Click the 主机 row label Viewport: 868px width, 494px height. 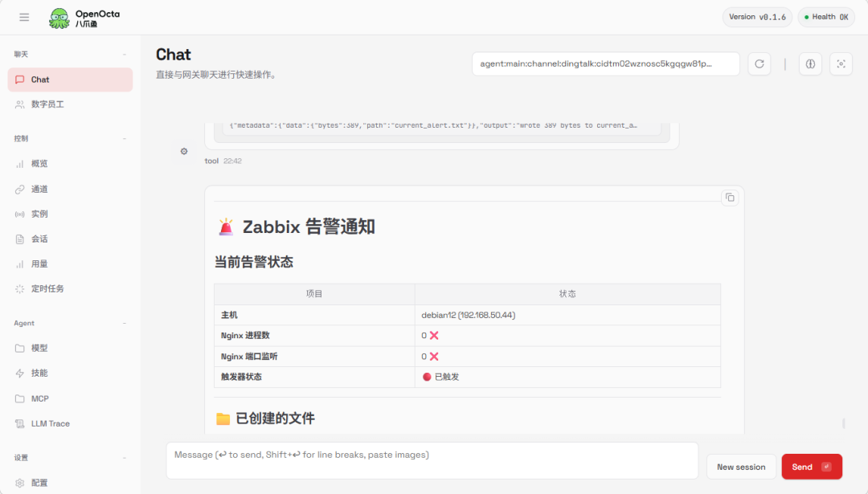pyautogui.click(x=229, y=315)
